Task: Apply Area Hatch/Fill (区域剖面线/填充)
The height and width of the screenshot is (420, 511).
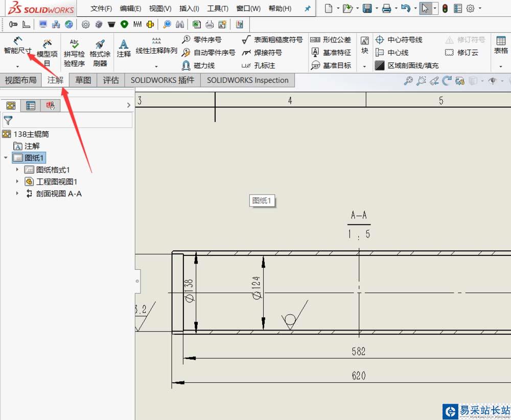Action: [407, 65]
